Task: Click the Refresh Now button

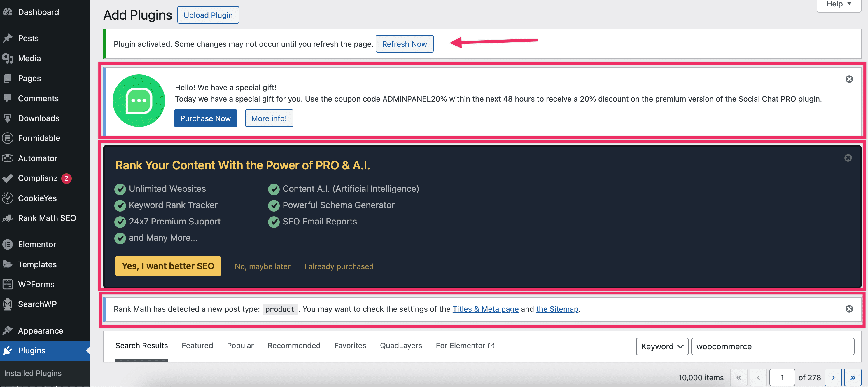Action: [404, 44]
